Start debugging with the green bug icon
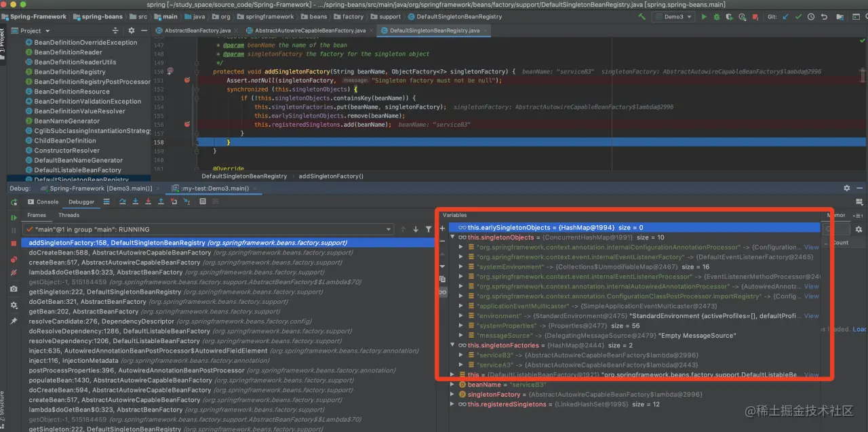The height and width of the screenshot is (432, 868). 716,16
